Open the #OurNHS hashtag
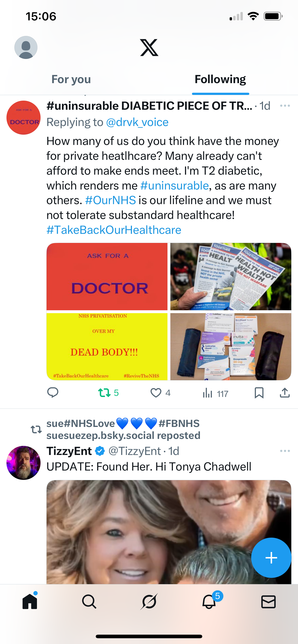Image resolution: width=298 pixels, height=644 pixels. (x=110, y=200)
